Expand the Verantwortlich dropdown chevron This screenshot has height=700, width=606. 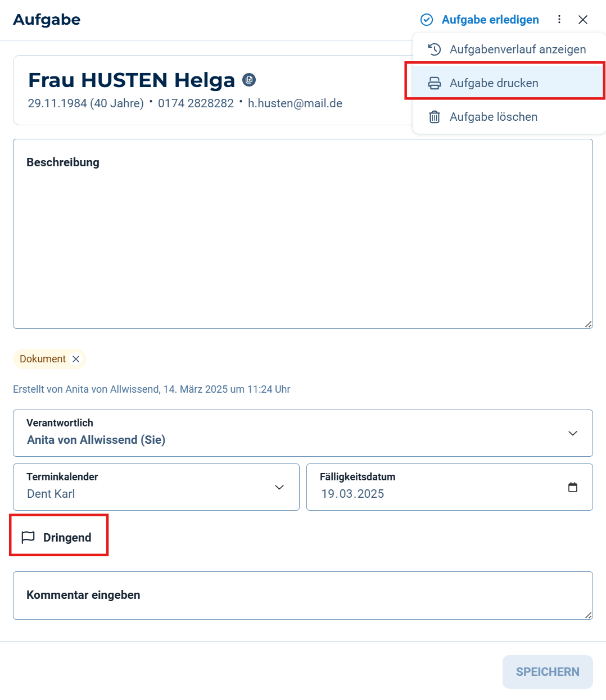[x=573, y=433]
